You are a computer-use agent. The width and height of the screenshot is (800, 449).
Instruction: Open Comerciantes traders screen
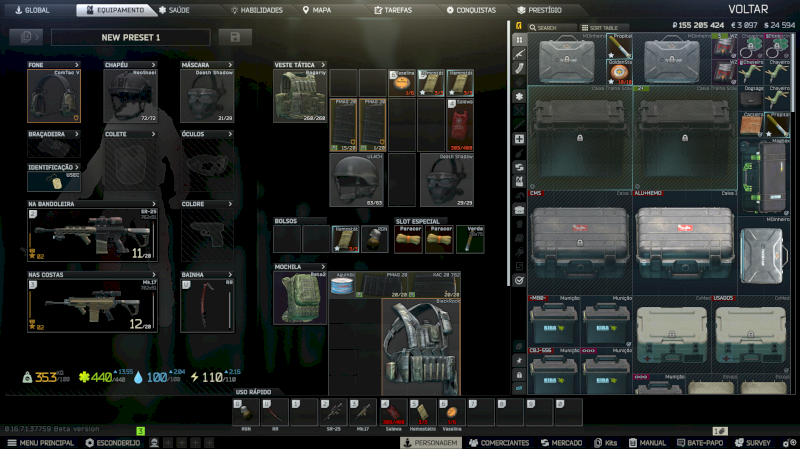pos(499,442)
